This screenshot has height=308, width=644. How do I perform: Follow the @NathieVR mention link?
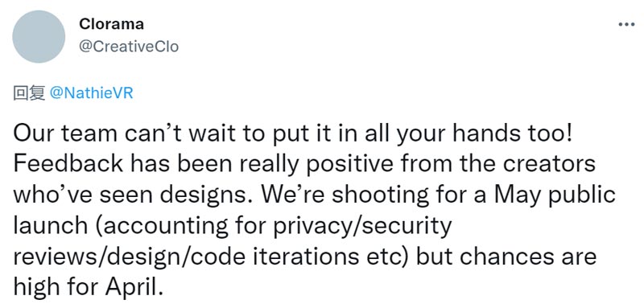tap(91, 93)
